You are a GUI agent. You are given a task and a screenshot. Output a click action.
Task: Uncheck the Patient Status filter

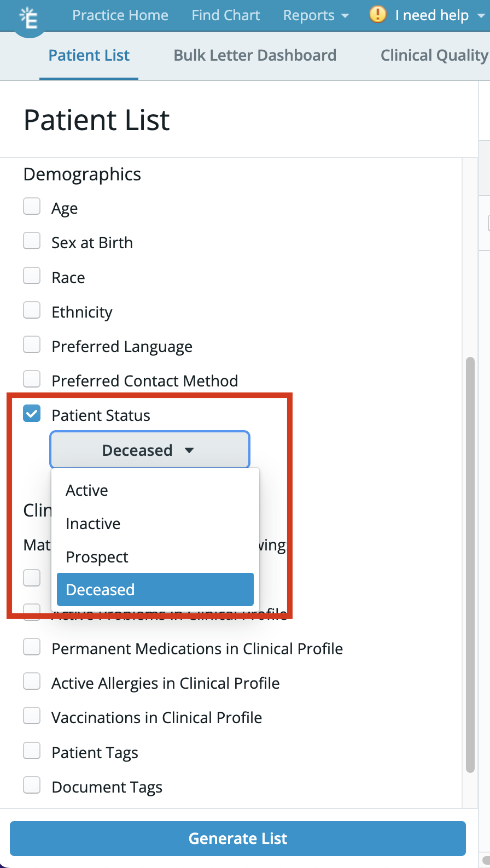pos(32,414)
